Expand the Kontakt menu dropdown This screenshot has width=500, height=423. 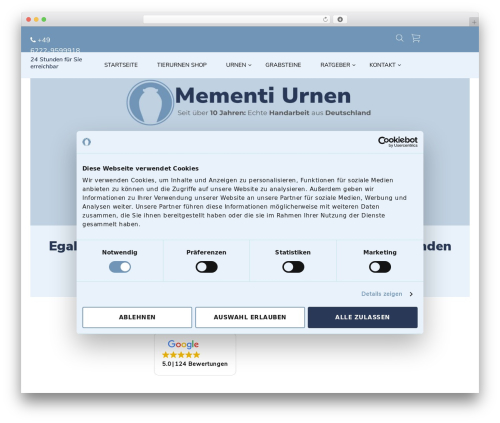tap(385, 65)
